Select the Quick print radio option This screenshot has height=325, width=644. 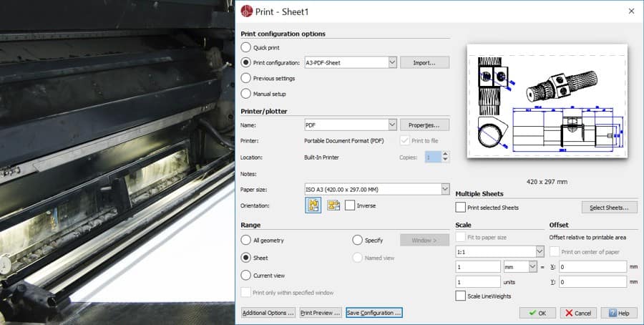coord(246,47)
